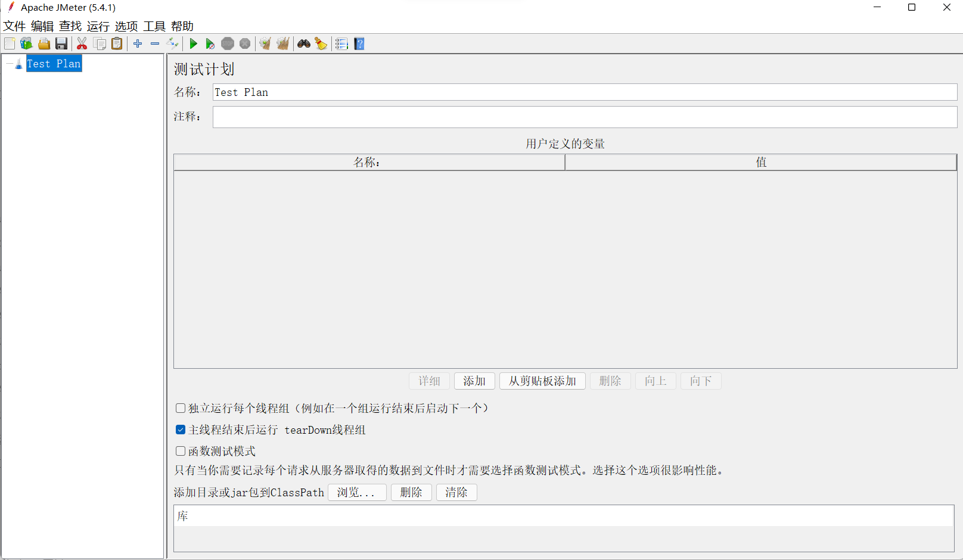This screenshot has width=963, height=560.
Task: Click the 库 library list header
Action: coord(564,516)
